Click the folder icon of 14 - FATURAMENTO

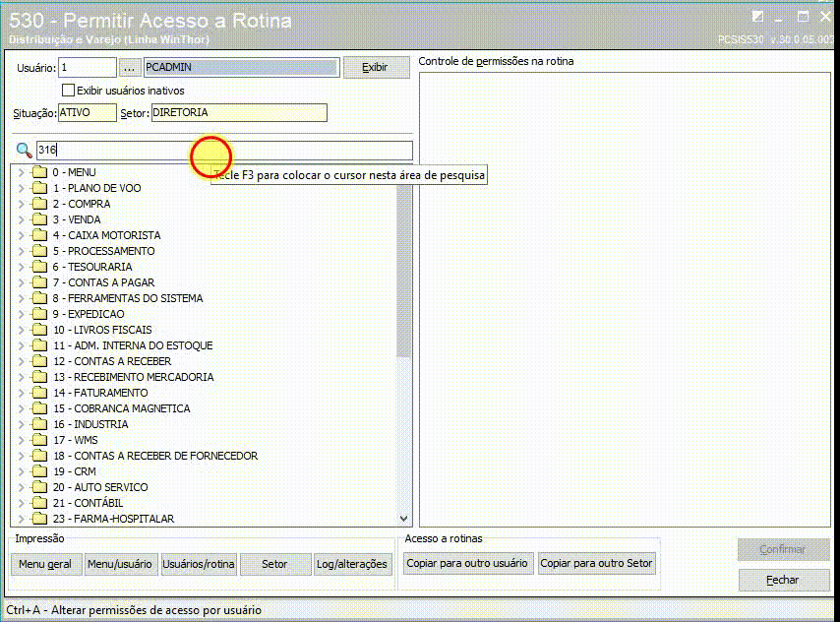pos(39,393)
